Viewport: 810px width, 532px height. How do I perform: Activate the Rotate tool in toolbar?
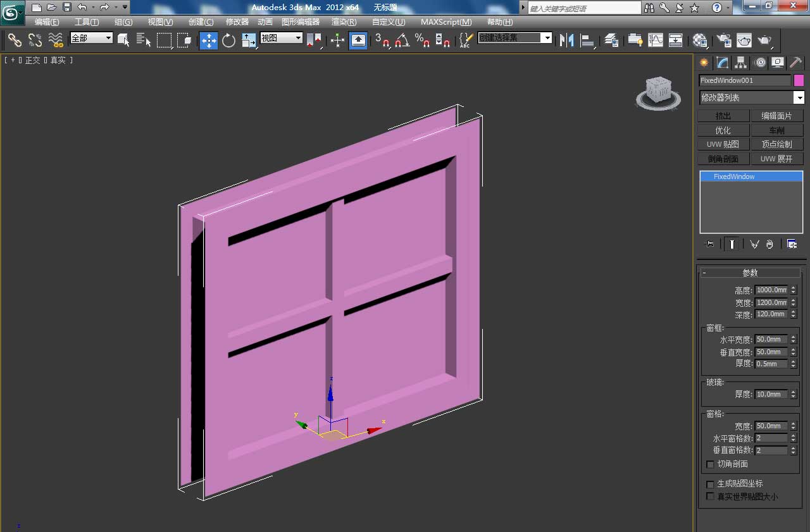click(228, 40)
